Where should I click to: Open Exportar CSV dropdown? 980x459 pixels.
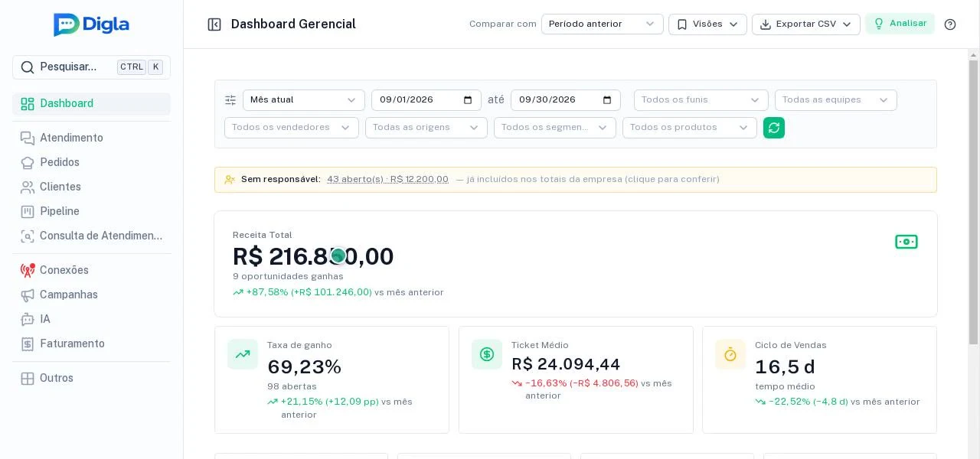coord(806,24)
